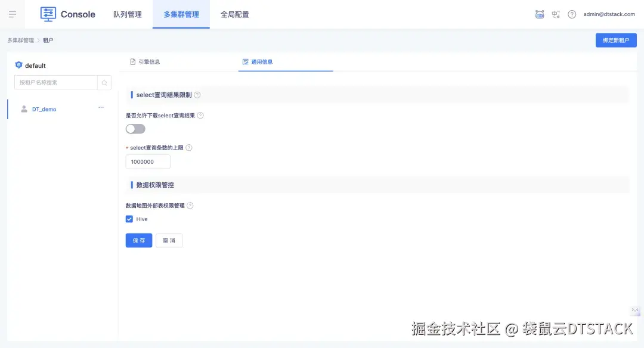Click the 保存 save button
Screen dimensions: 644x348
click(x=138, y=240)
